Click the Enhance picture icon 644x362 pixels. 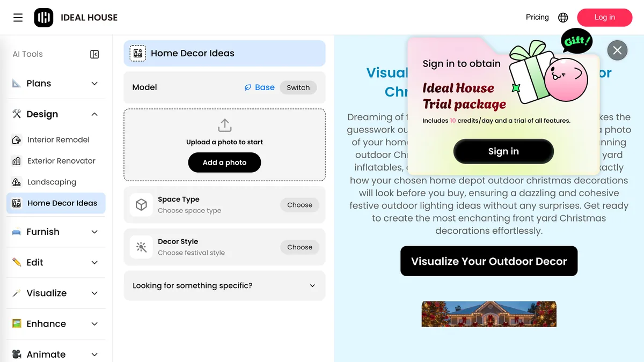click(x=17, y=324)
